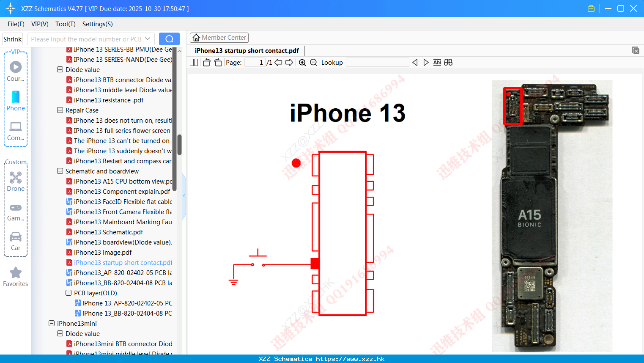644x363 pixels.
Task: Open the model number dropdown arrow
Action: point(148,39)
